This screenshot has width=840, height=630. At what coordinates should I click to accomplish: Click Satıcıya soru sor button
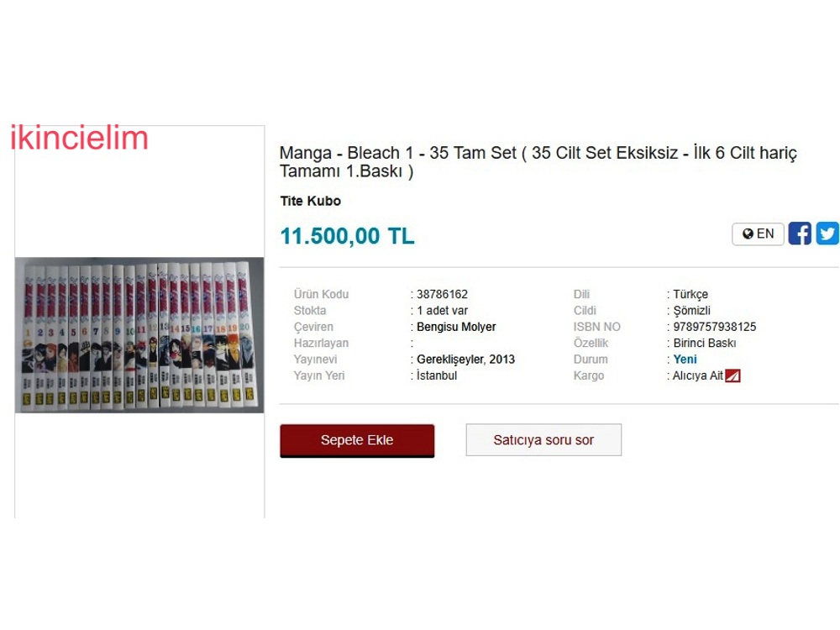click(543, 440)
